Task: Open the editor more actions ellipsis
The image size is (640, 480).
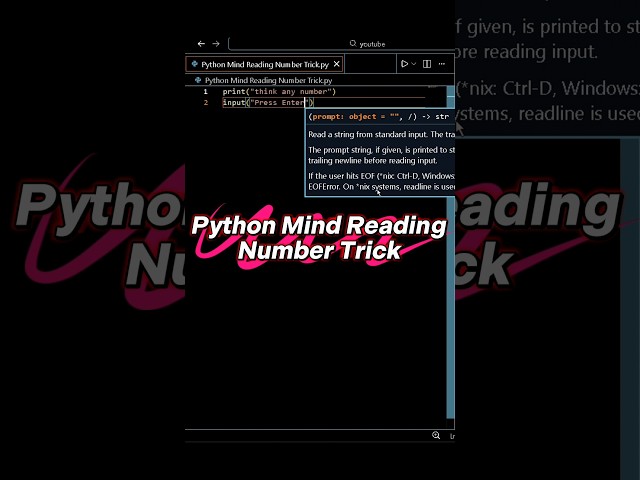Action: click(x=442, y=64)
